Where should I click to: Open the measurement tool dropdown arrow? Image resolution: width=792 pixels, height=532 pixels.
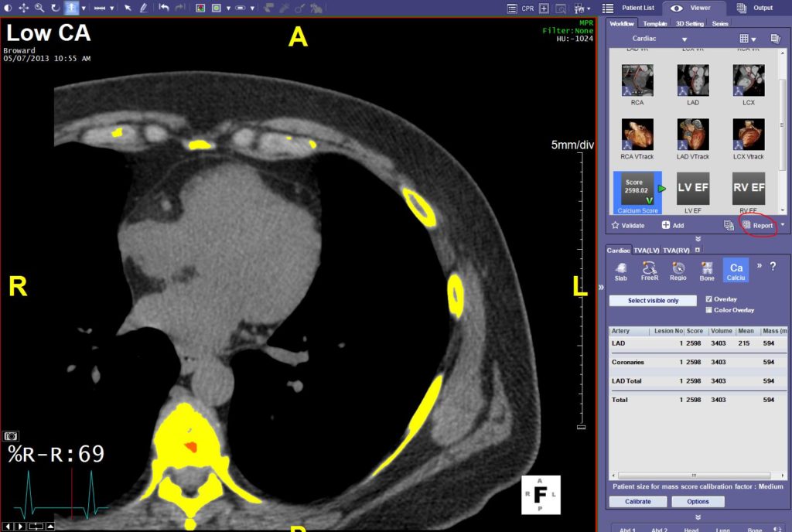(111, 8)
